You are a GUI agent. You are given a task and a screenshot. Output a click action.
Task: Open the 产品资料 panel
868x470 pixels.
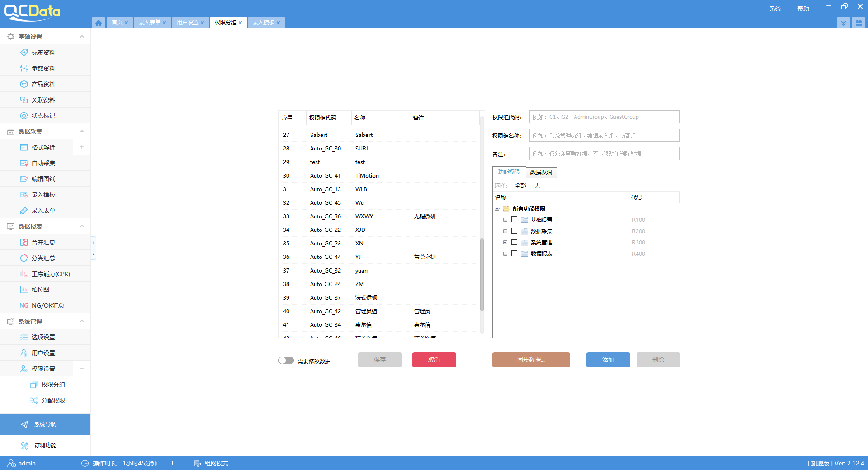click(x=43, y=84)
